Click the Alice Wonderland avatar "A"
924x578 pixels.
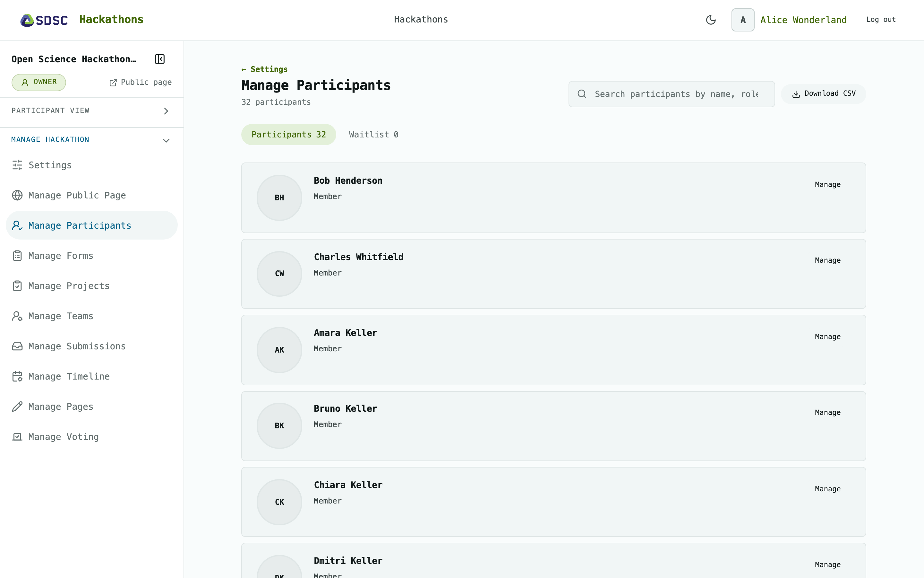click(743, 20)
